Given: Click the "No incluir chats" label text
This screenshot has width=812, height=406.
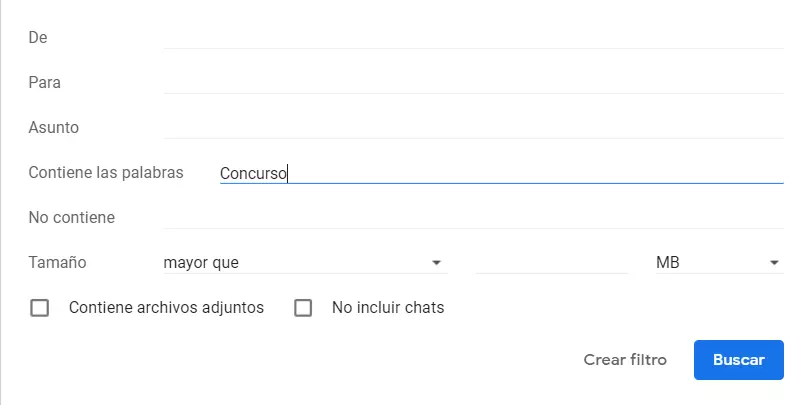Looking at the screenshot, I should (x=388, y=308).
